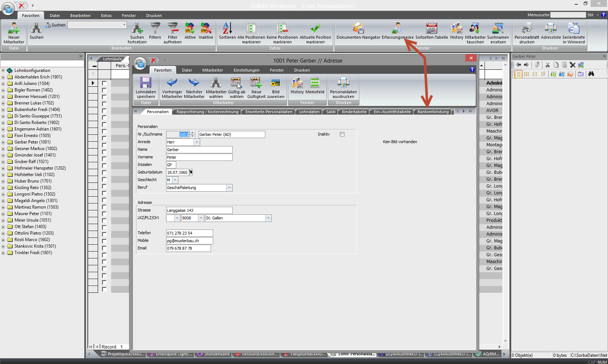Viewport: 608px width, 364px height.
Task: Click Bild zuweisen icon
Action: 275,87
